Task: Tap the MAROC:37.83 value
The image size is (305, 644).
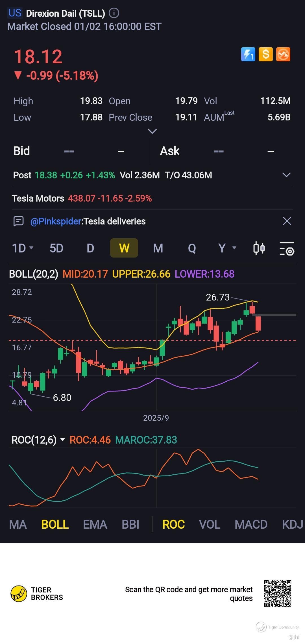Action: pyautogui.click(x=146, y=440)
